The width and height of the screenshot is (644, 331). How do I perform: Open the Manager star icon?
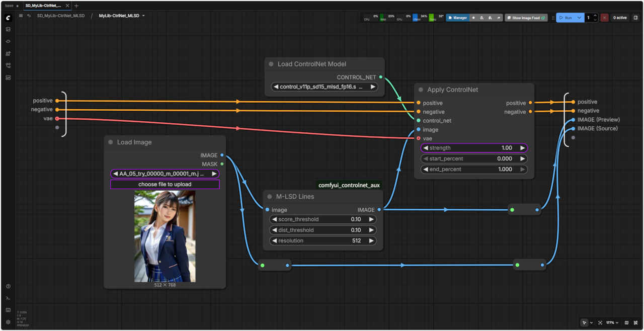click(473, 18)
